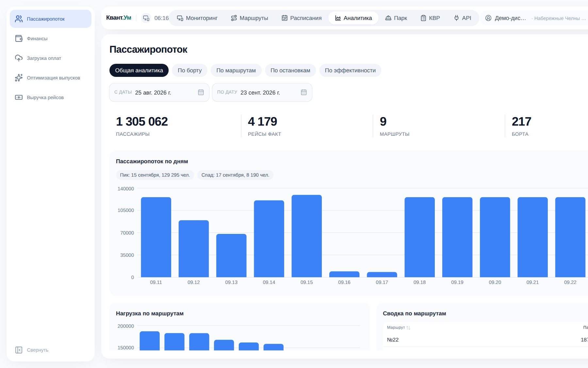Click the monitor icon beside 06:16
The height and width of the screenshot is (368, 588).
click(x=146, y=18)
